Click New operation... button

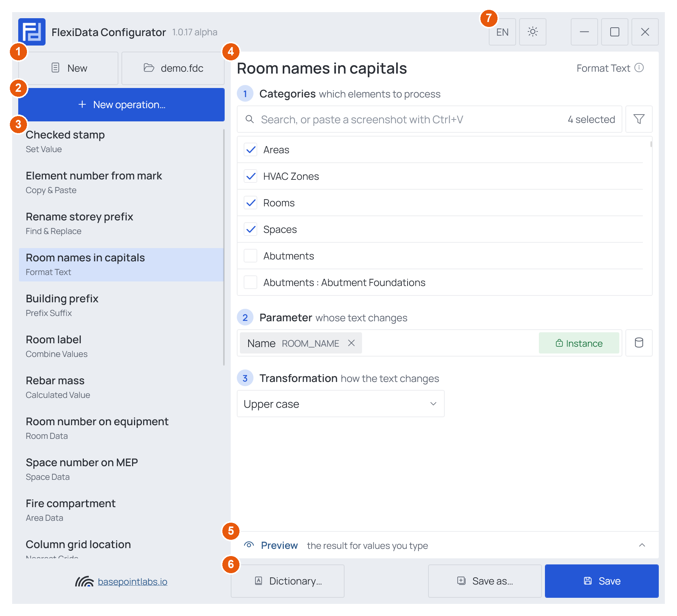tap(121, 105)
